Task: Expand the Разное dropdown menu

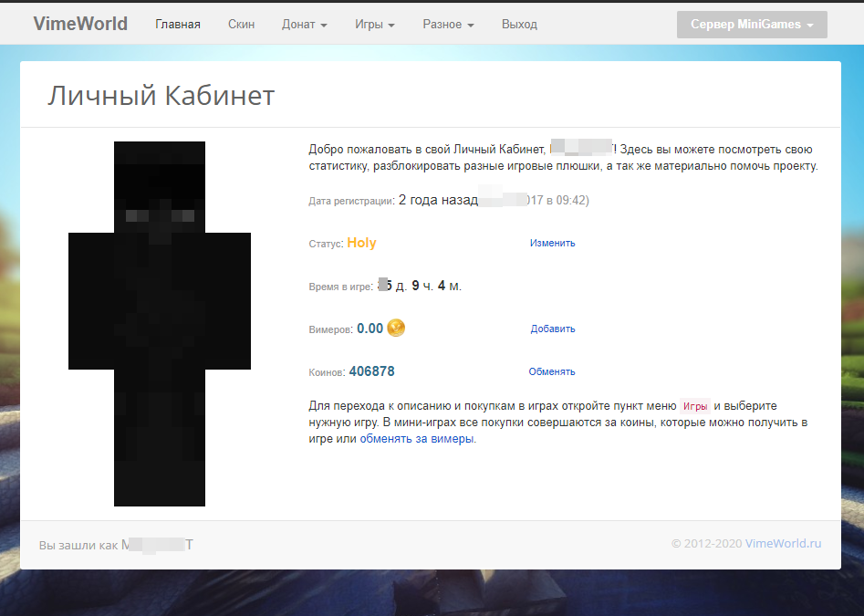Action: tap(448, 25)
